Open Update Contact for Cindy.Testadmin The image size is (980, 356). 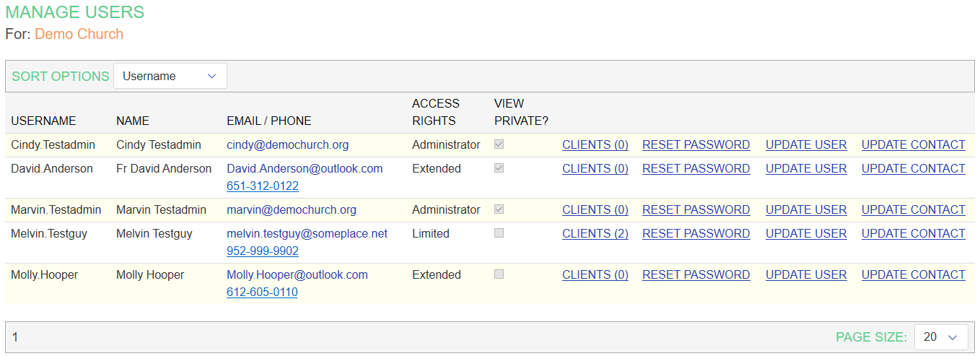[x=913, y=145]
